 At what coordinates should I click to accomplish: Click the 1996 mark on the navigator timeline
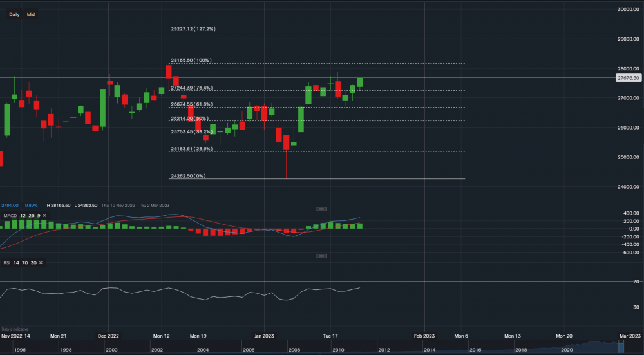coord(20,350)
